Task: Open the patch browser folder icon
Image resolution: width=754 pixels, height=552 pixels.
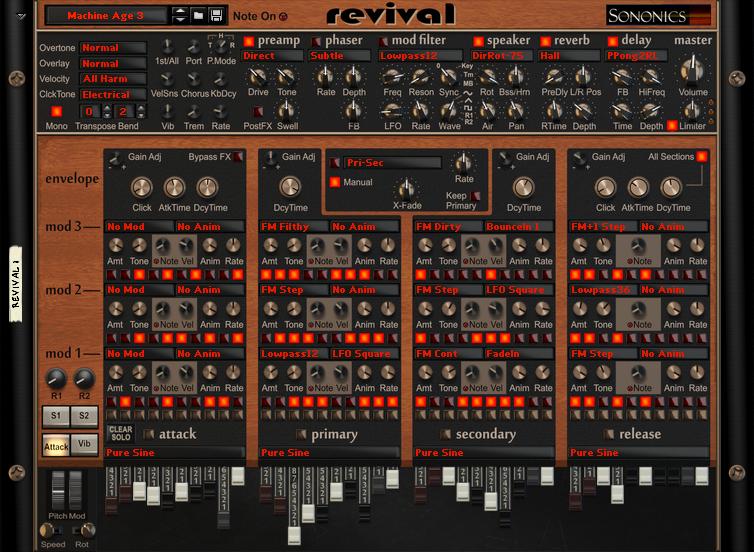Action: [x=198, y=16]
